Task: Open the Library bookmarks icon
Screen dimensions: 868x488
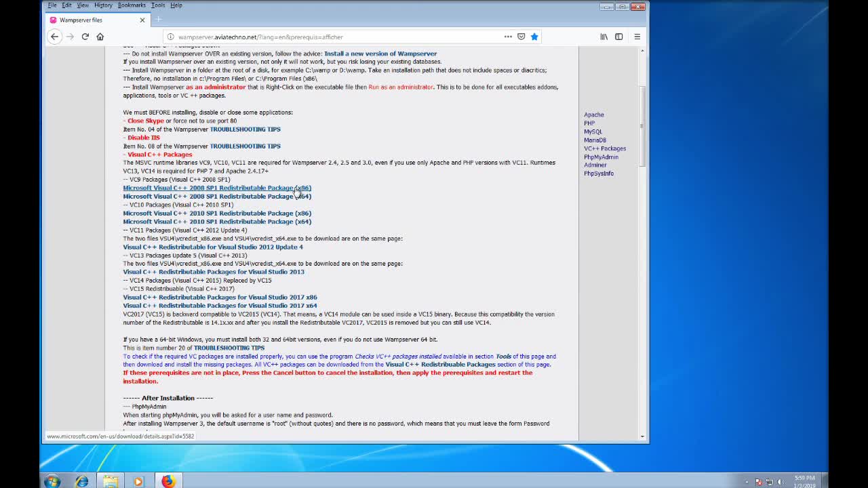Action: point(604,37)
